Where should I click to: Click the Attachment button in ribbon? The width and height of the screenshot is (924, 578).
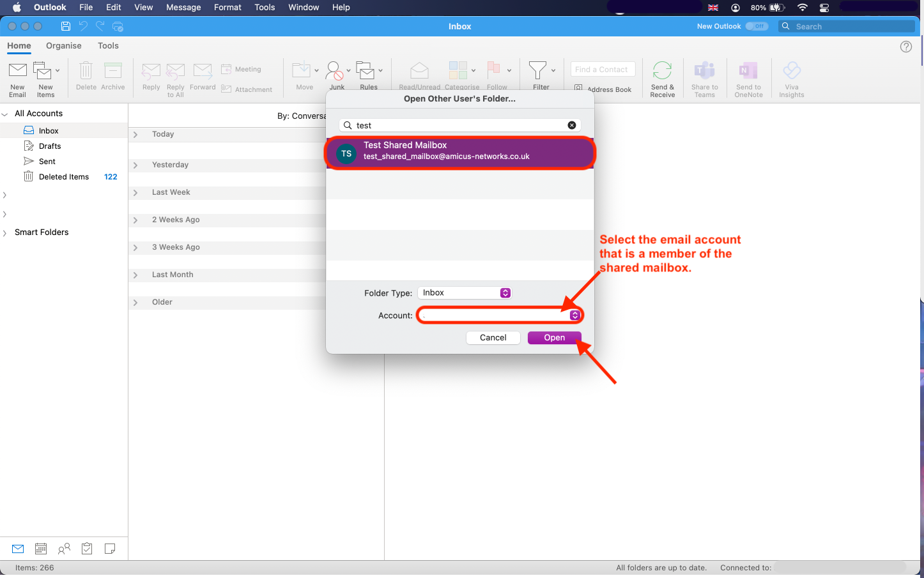tap(247, 89)
